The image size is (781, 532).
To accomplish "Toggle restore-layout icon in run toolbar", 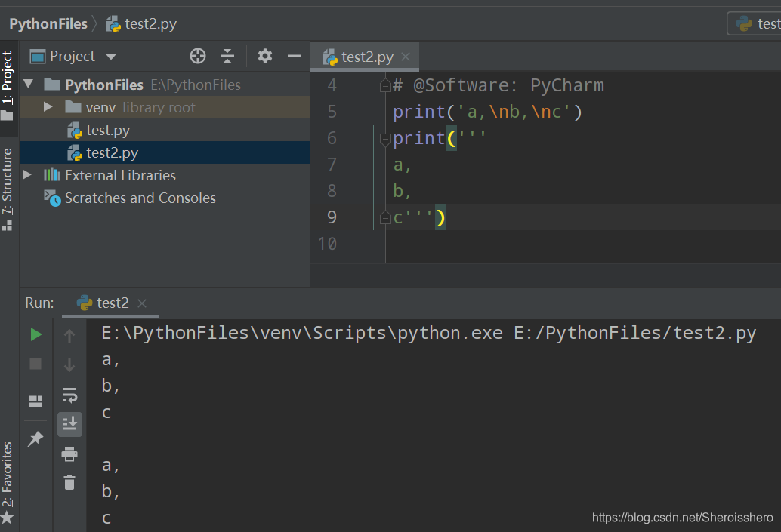I will (x=35, y=400).
